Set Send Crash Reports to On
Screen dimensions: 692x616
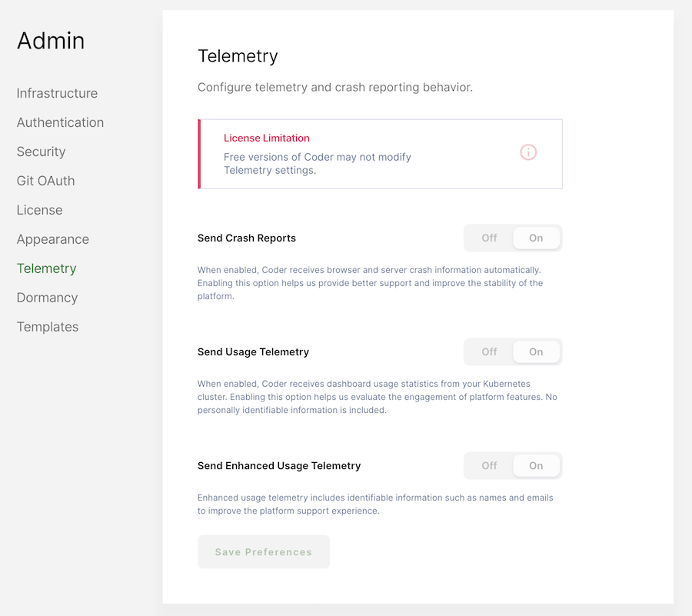click(536, 238)
